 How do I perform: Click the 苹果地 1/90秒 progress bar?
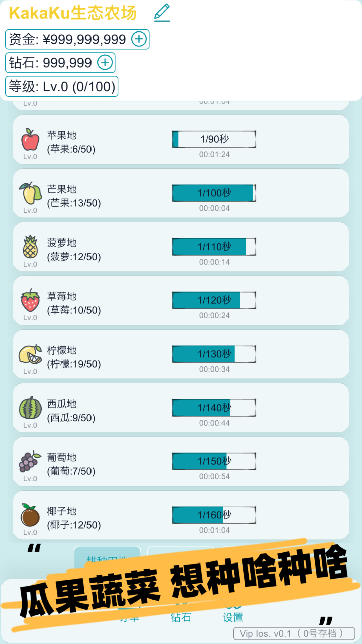point(214,139)
